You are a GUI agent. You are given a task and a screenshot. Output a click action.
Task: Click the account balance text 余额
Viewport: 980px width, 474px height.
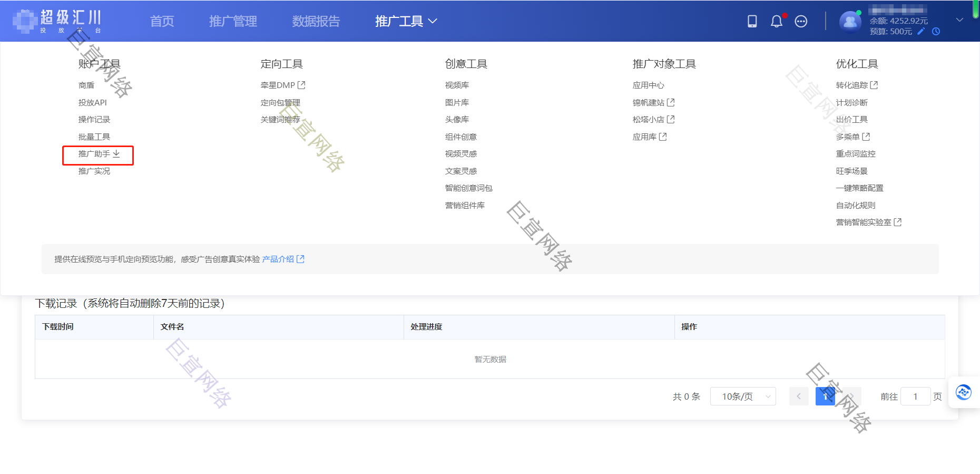click(x=899, y=21)
